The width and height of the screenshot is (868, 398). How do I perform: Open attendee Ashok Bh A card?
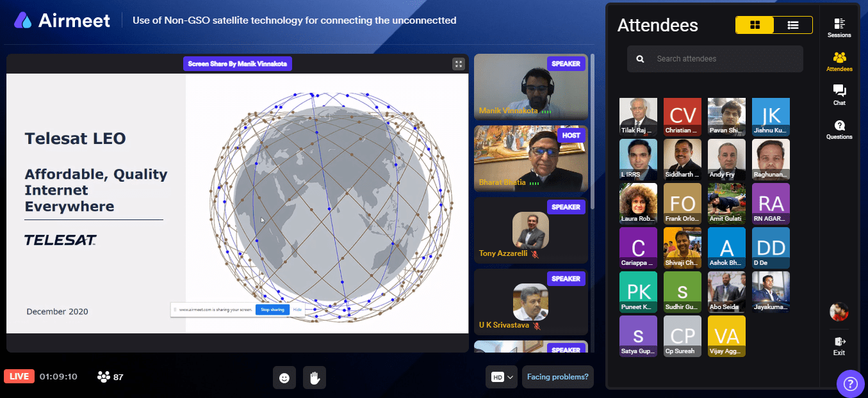pos(726,248)
